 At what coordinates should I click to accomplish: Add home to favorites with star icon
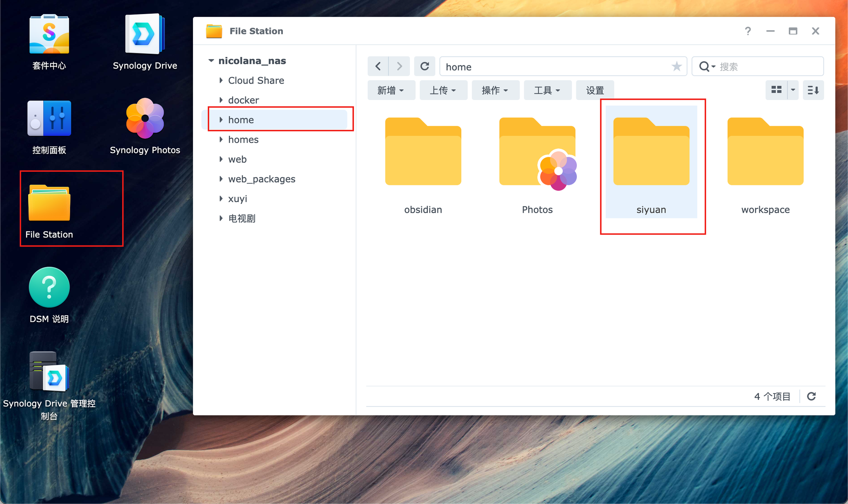point(677,66)
